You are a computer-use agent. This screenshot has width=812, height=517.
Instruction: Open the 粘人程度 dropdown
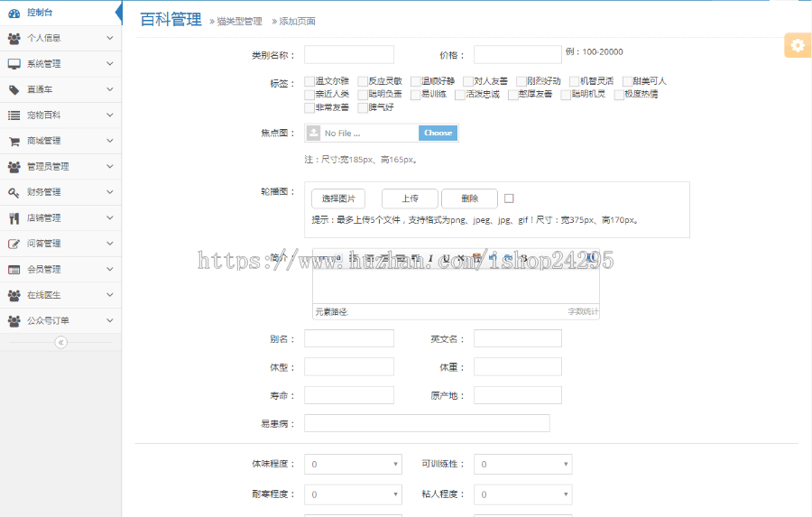click(x=523, y=494)
